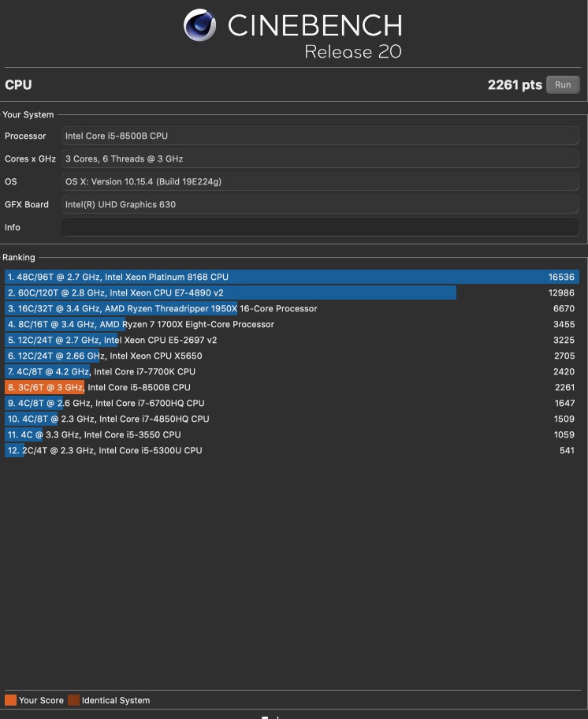Select ranking row Core i7-6700HQ

click(x=292, y=403)
